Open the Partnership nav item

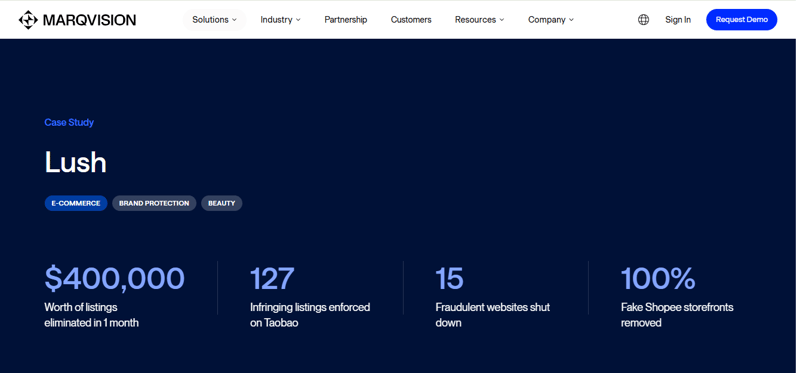pos(345,20)
